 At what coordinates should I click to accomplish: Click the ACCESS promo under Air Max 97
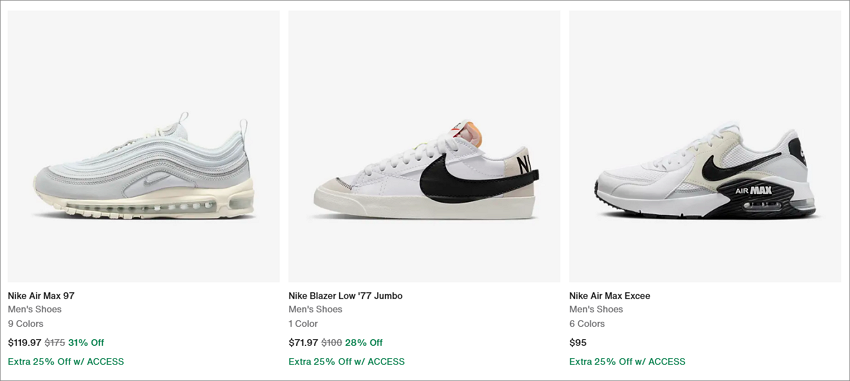66,361
